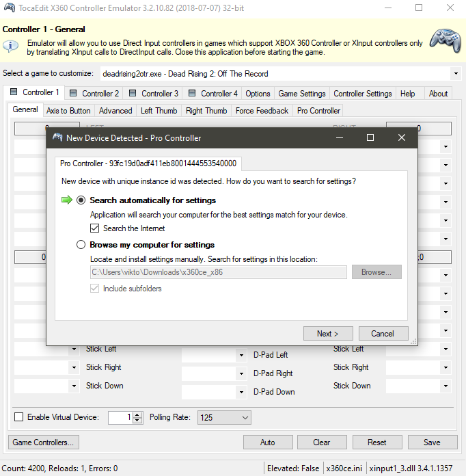Click the square status icon on the Controller 2 tab
This screenshot has height=476, width=466.
click(x=73, y=93)
